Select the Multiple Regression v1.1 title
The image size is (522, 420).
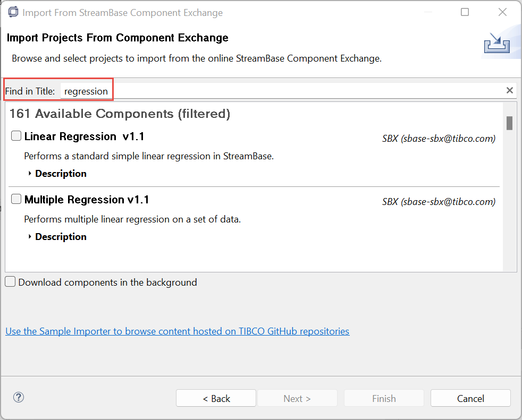point(87,200)
